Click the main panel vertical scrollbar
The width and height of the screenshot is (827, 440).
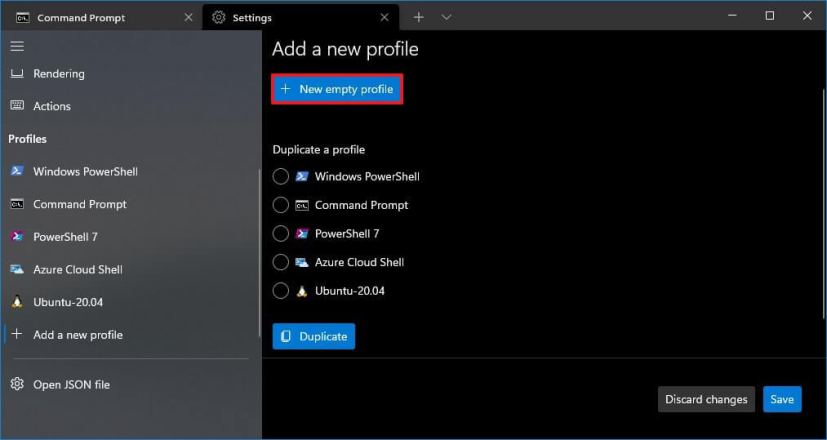point(824,203)
